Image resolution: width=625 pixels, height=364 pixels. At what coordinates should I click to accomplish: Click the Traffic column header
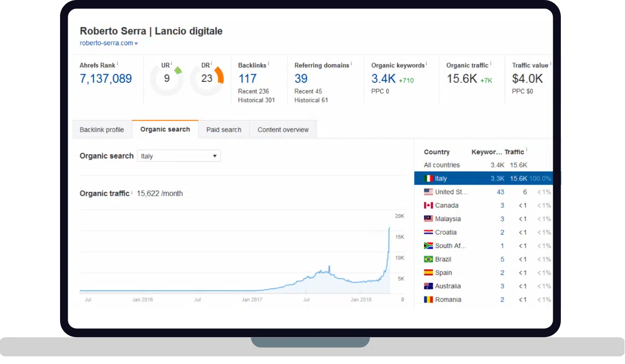(x=514, y=152)
